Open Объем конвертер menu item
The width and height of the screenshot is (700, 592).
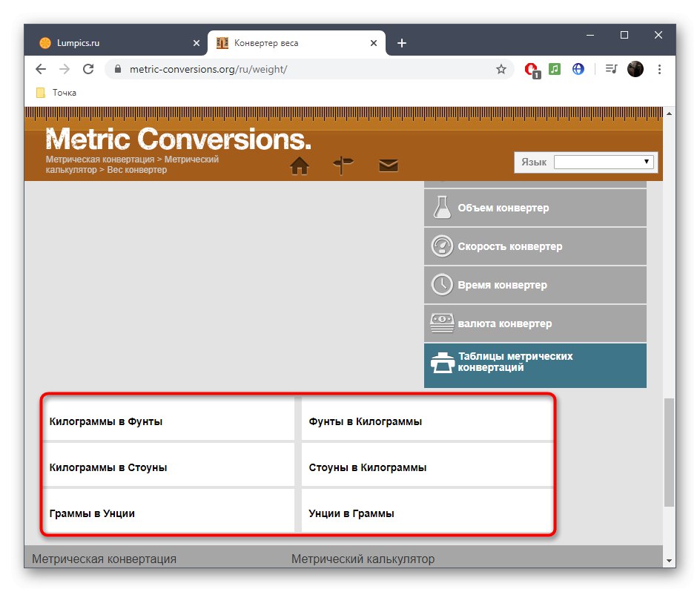[535, 208]
